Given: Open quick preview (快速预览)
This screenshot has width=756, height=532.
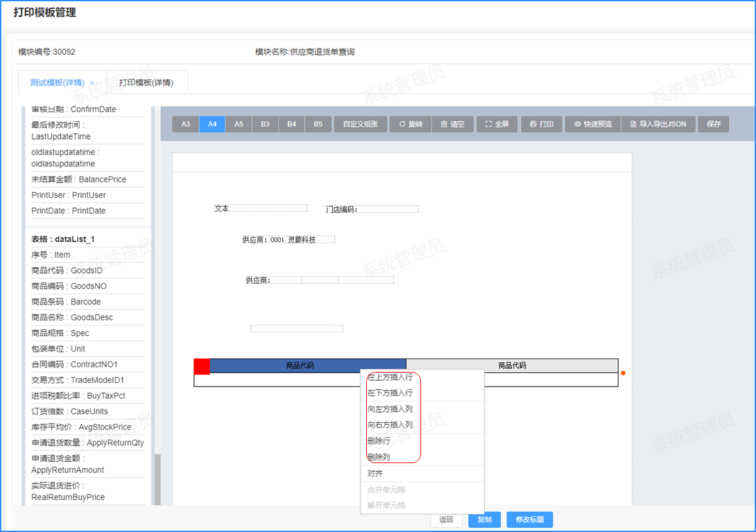Looking at the screenshot, I should 593,124.
